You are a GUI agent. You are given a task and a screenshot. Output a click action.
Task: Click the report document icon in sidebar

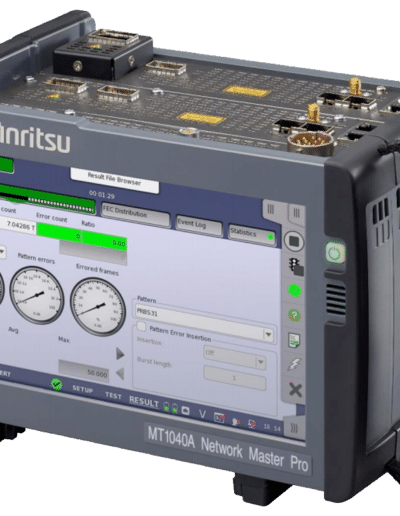point(294,340)
